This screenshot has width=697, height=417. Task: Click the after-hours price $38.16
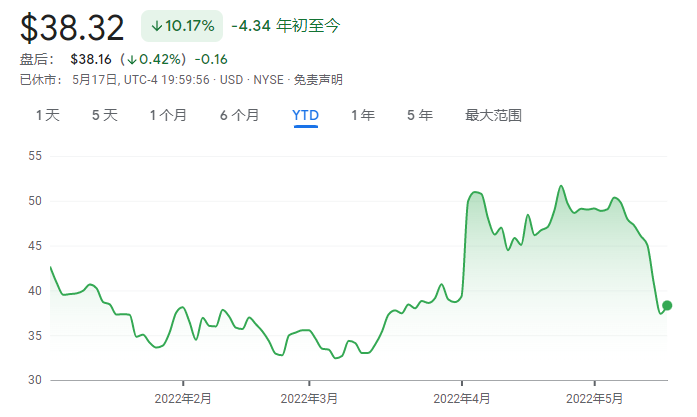(x=91, y=59)
